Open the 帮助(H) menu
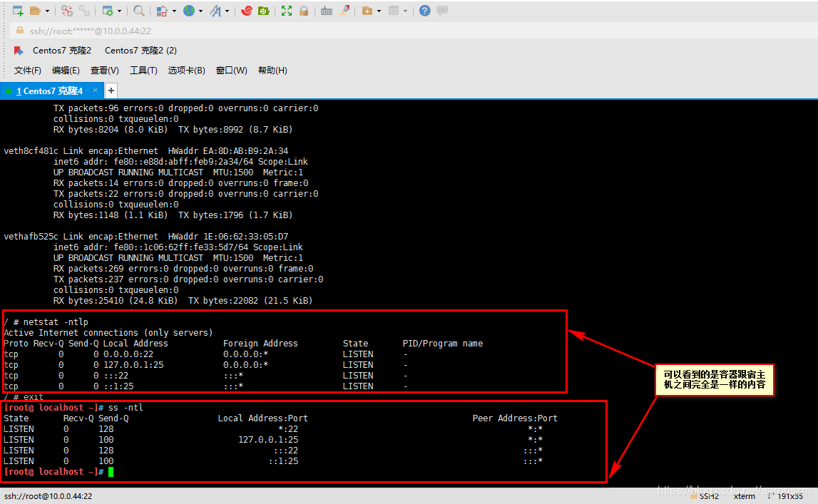Viewport: 818px width, 504px height. click(272, 71)
